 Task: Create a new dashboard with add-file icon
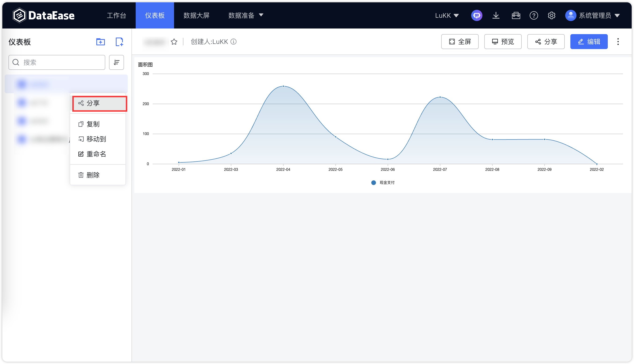(x=119, y=42)
